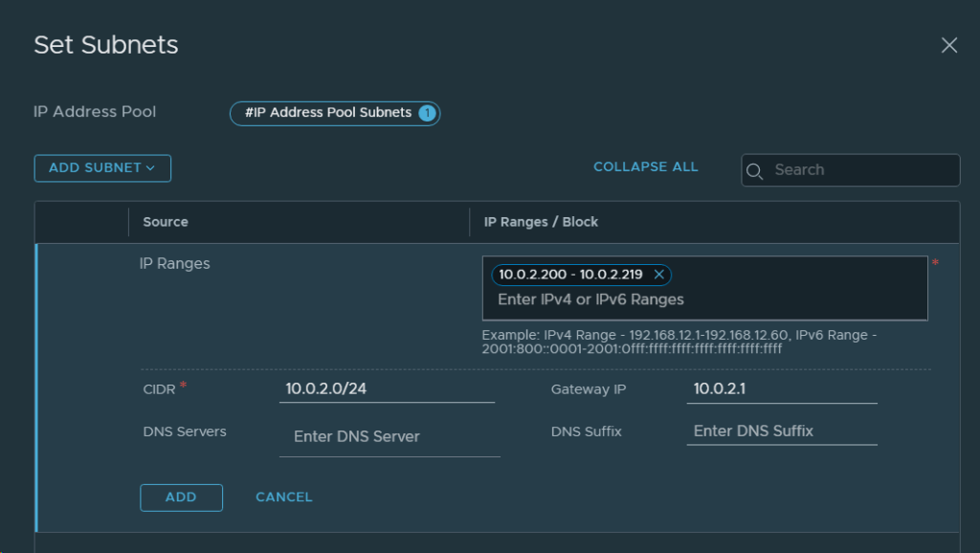Screen dimensions: 980x553
Task: Click the IP Ranges source label
Action: point(174,263)
